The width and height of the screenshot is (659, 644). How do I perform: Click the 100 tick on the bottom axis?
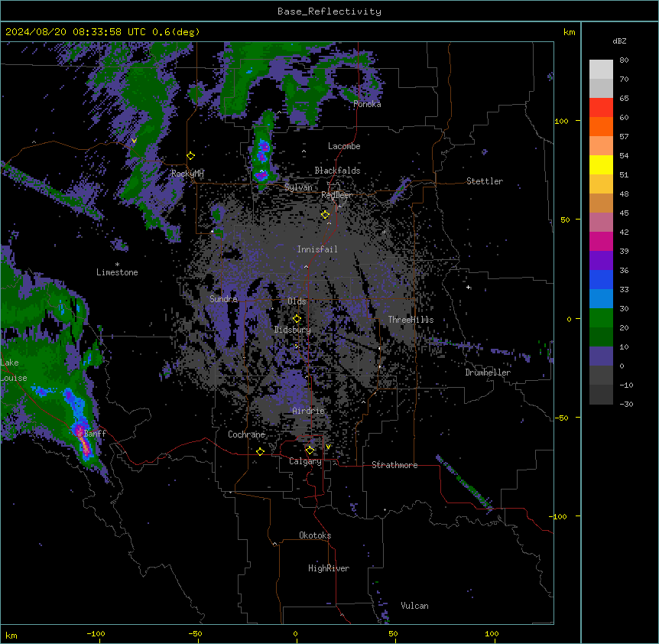coord(492,633)
